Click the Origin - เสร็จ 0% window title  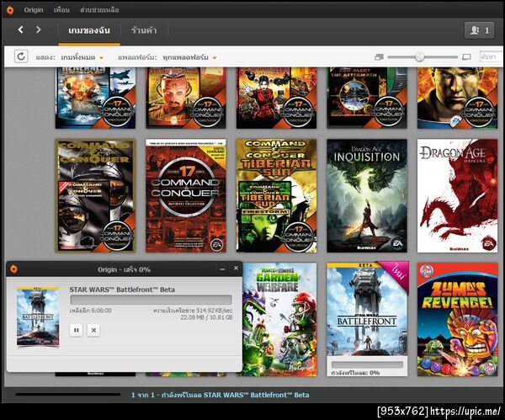(124, 269)
